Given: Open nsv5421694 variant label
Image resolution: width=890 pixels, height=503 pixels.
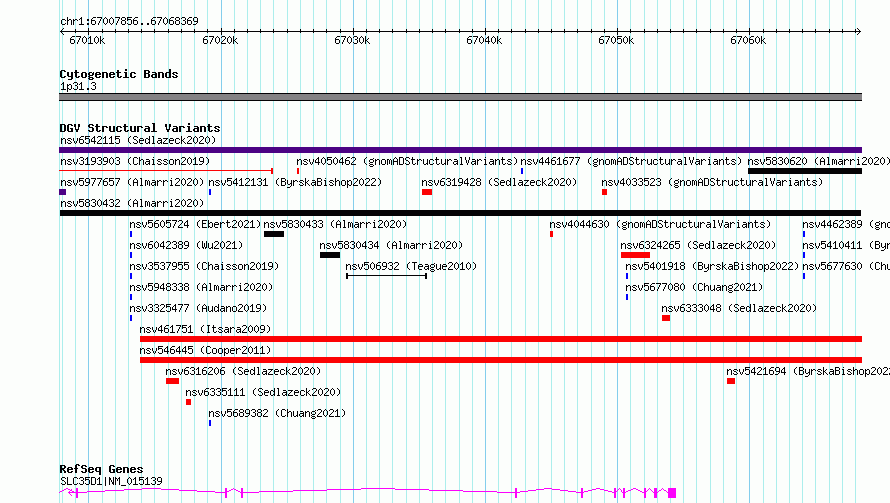Looking at the screenshot, I should [x=808, y=371].
